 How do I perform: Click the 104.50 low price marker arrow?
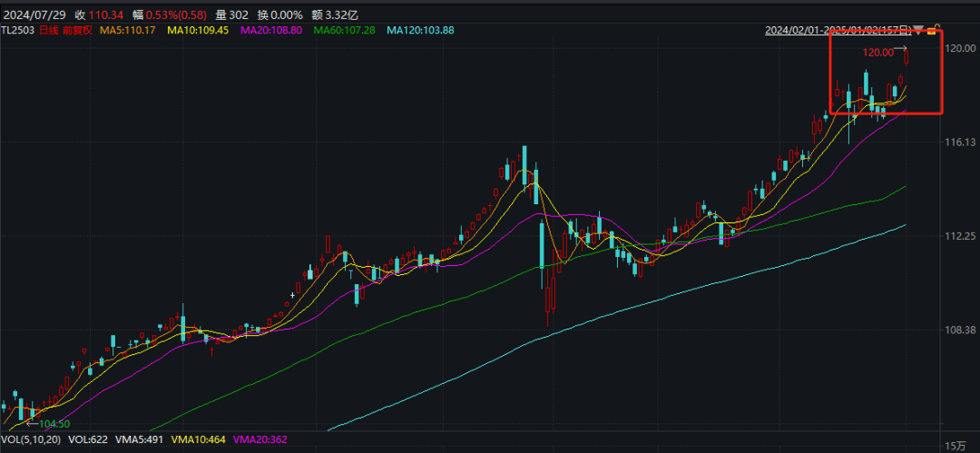[32, 424]
